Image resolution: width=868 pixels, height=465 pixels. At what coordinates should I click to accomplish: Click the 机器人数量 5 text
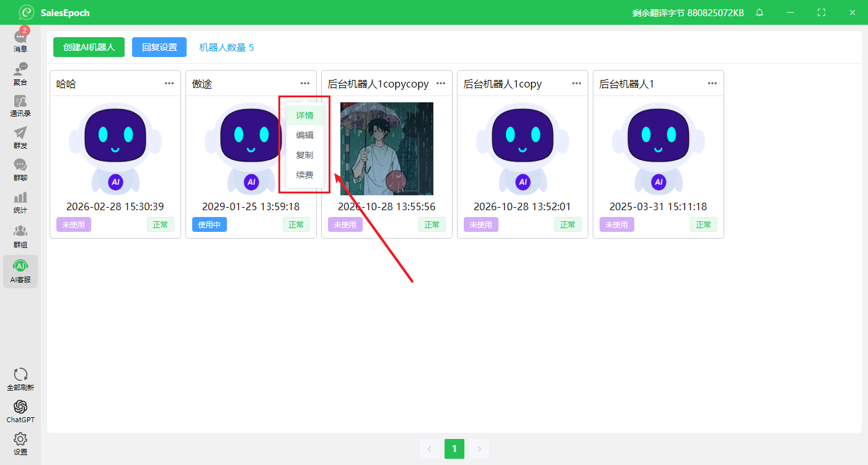point(226,47)
